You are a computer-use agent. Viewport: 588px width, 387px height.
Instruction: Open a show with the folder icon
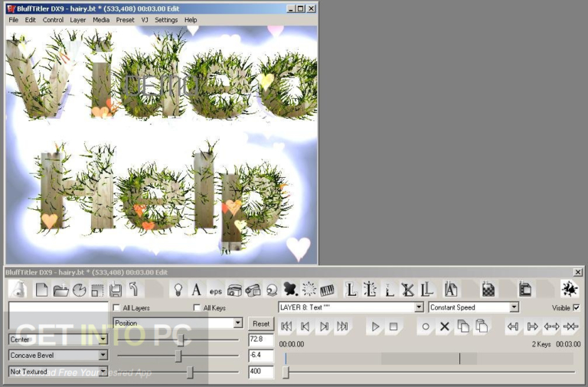(x=60, y=290)
